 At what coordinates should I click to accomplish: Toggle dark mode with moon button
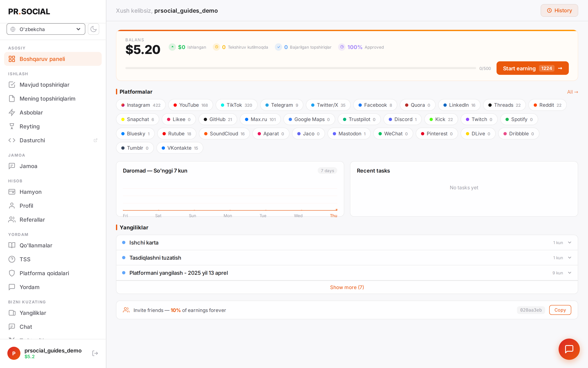click(x=94, y=29)
